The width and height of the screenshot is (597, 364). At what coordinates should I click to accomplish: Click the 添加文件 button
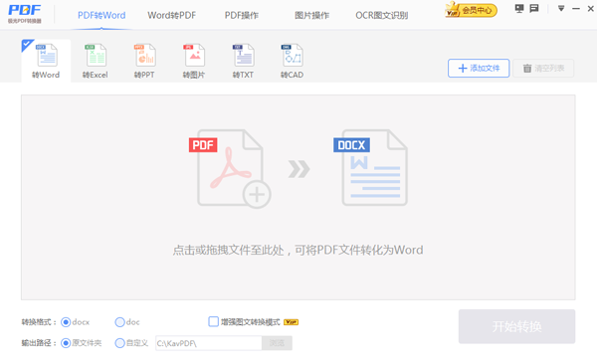(x=479, y=69)
